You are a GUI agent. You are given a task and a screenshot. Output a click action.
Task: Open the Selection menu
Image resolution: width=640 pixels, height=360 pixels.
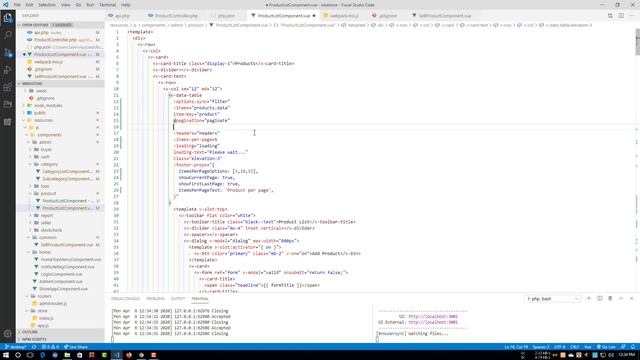click(47, 5)
